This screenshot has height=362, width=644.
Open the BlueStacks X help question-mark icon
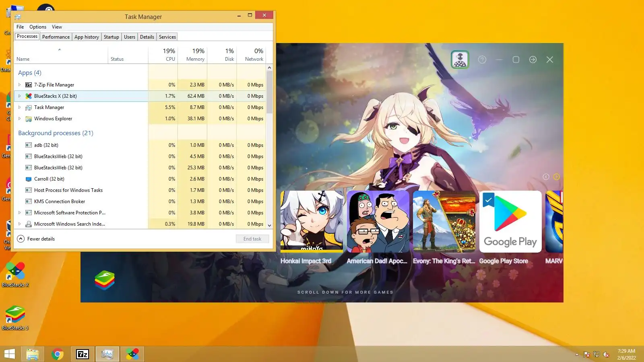pyautogui.click(x=482, y=60)
